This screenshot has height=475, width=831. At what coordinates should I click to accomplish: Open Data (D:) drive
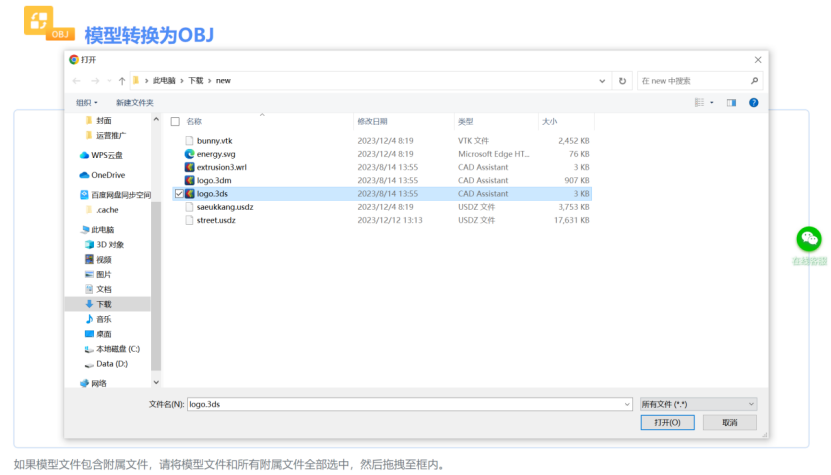107,364
